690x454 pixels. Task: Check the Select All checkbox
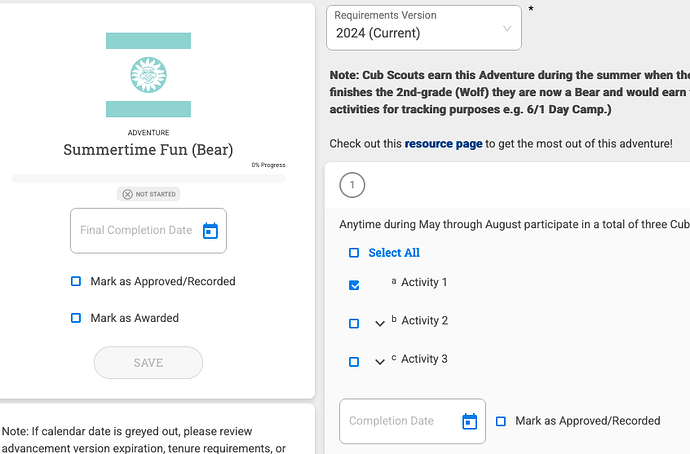354,253
